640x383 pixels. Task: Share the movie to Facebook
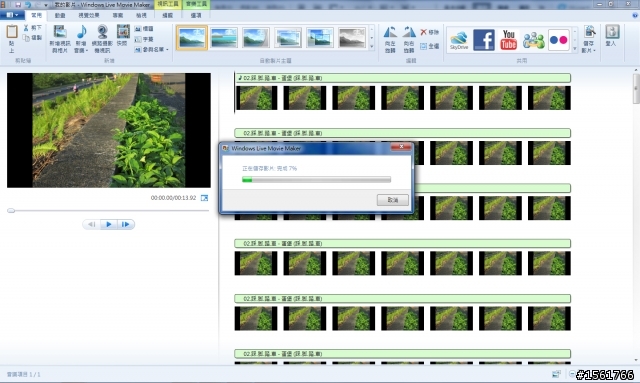coord(484,40)
